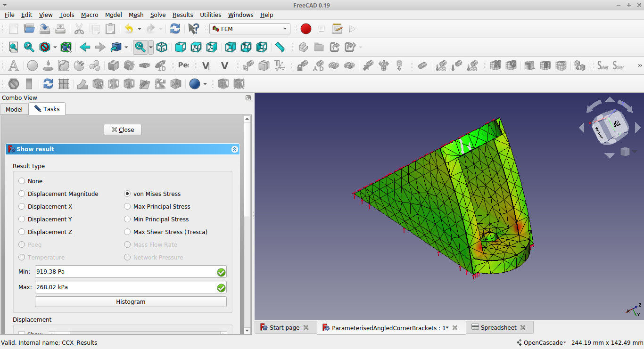This screenshot has height=349, width=644.
Task: Expand the hidden toolbar items chevron
Action: point(640,65)
